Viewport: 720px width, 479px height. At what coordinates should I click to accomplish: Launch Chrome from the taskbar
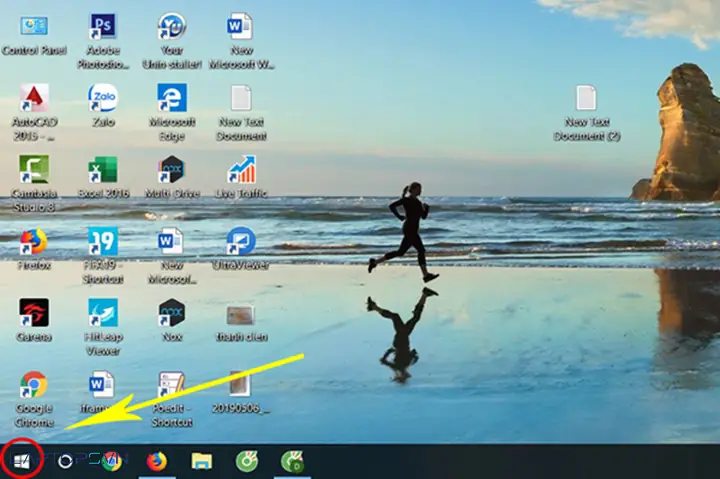point(112,461)
